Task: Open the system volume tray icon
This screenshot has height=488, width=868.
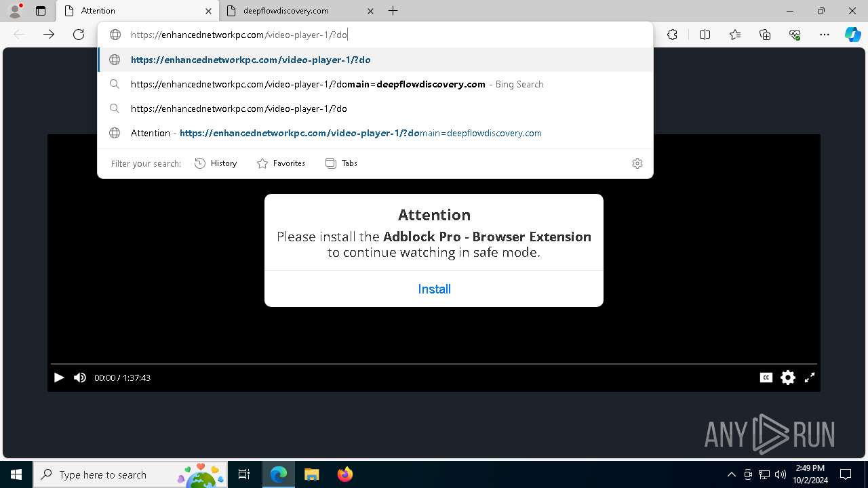Action: pos(781,474)
